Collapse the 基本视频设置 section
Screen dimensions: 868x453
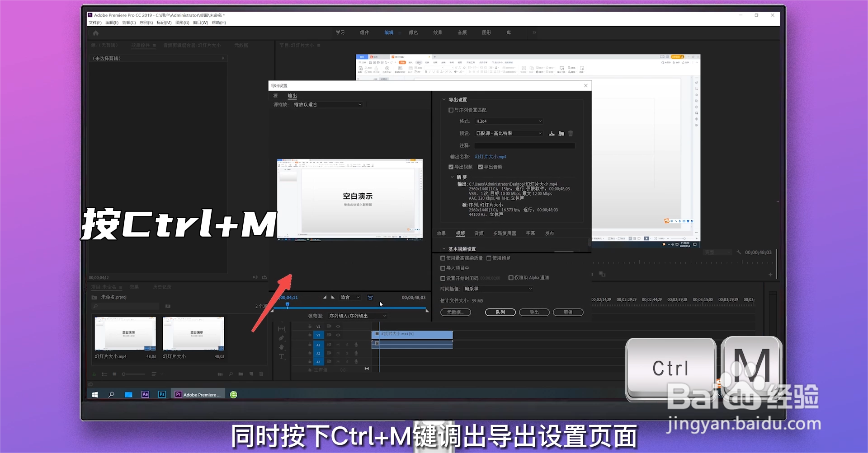click(443, 249)
